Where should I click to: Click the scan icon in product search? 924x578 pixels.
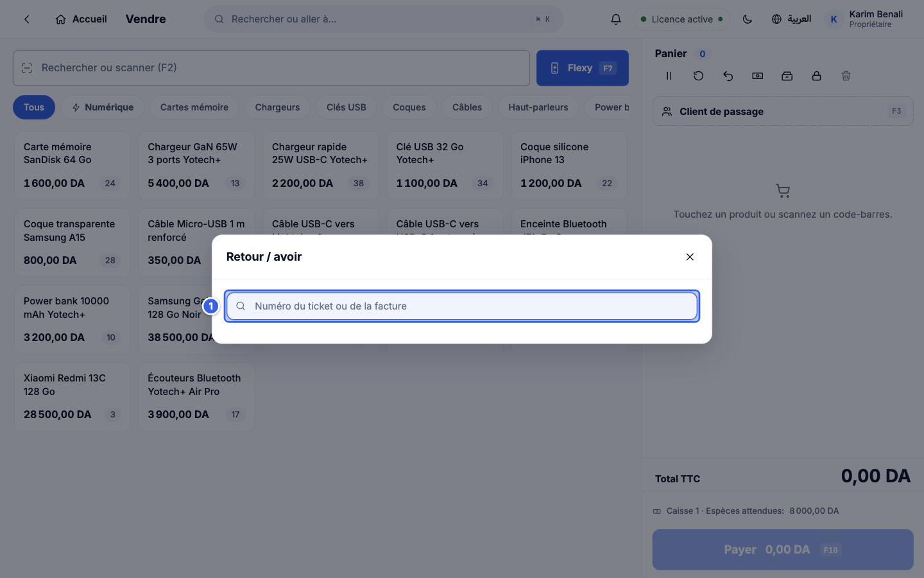[27, 68]
